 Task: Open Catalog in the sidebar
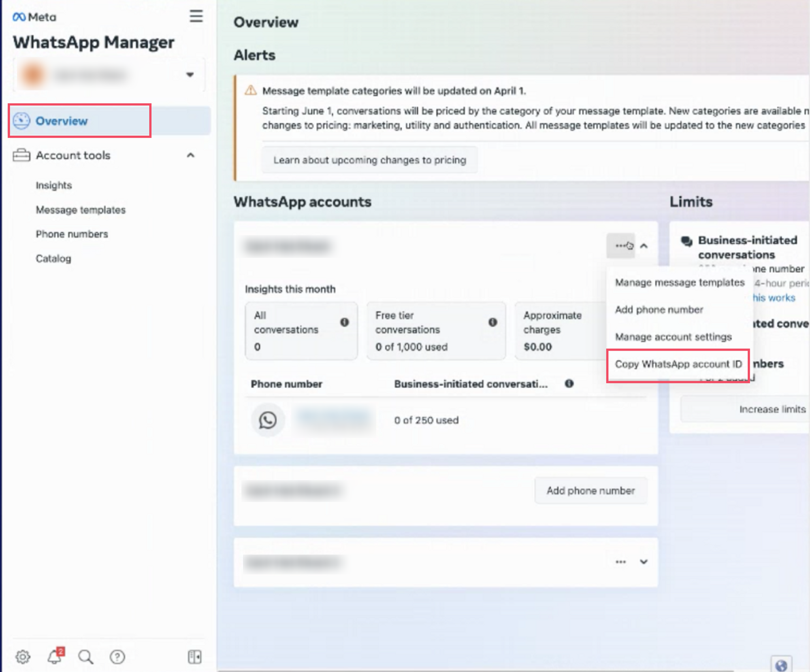(53, 258)
